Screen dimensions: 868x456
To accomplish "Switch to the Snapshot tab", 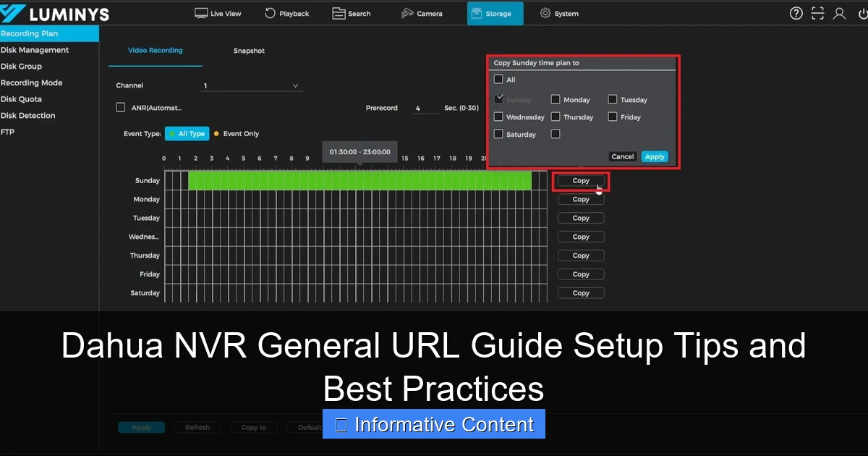I will [249, 51].
